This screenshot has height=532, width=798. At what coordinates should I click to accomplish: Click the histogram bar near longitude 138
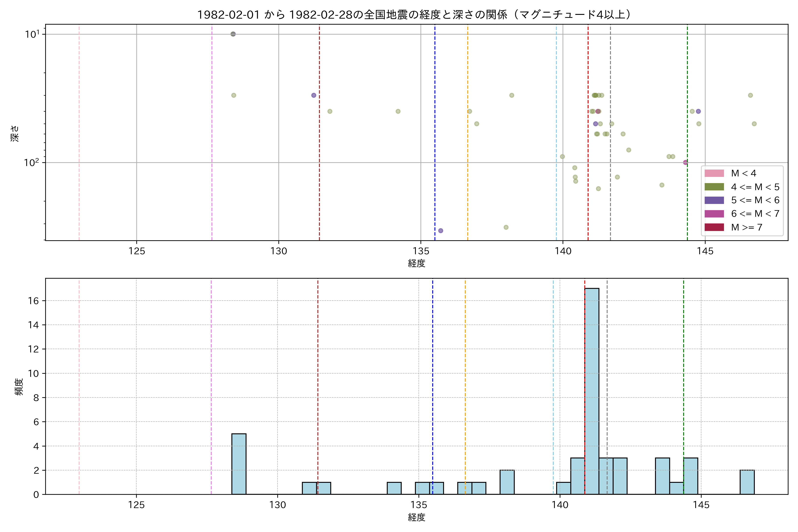[x=507, y=482]
